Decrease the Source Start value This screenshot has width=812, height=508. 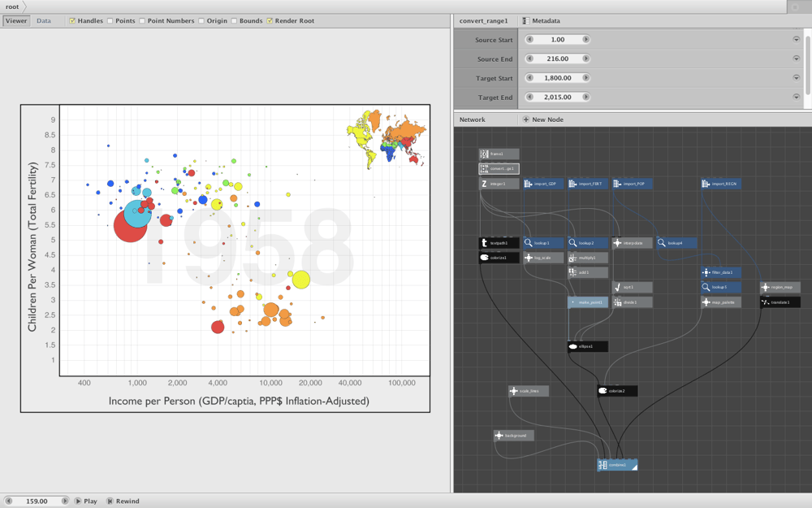tap(529, 39)
